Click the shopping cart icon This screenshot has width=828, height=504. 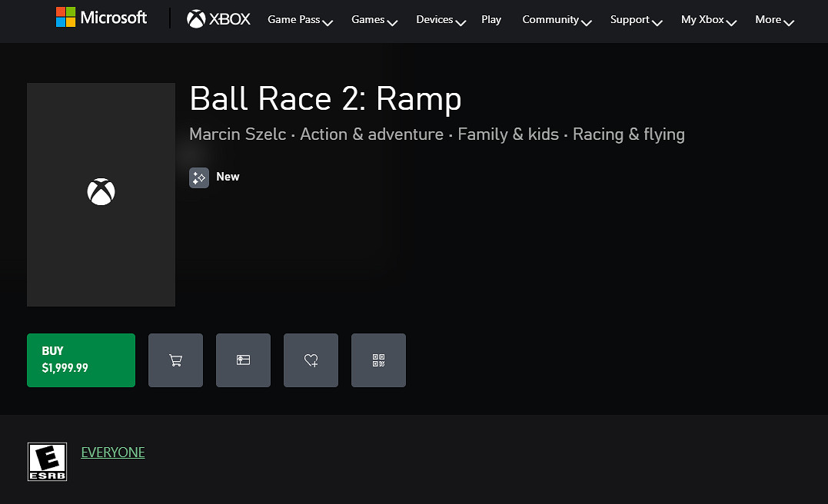(175, 360)
